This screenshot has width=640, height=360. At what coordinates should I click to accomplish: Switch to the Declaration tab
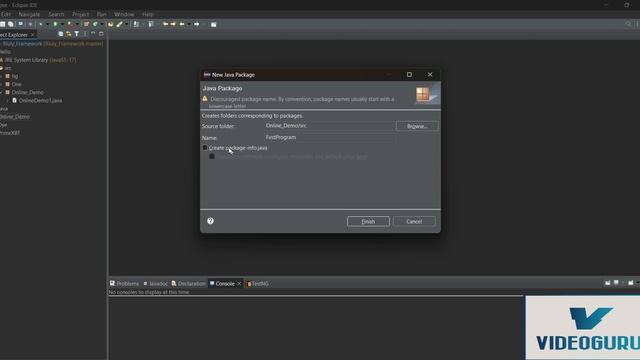tap(189, 283)
